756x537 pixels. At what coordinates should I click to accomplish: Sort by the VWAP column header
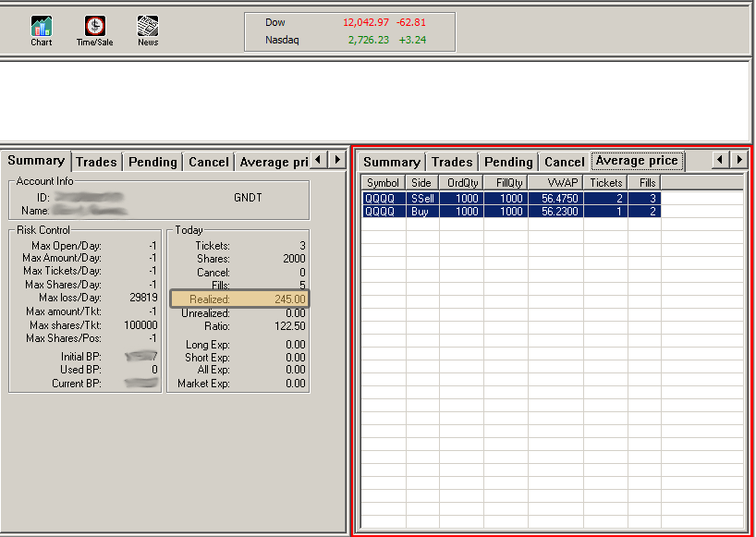tap(561, 183)
